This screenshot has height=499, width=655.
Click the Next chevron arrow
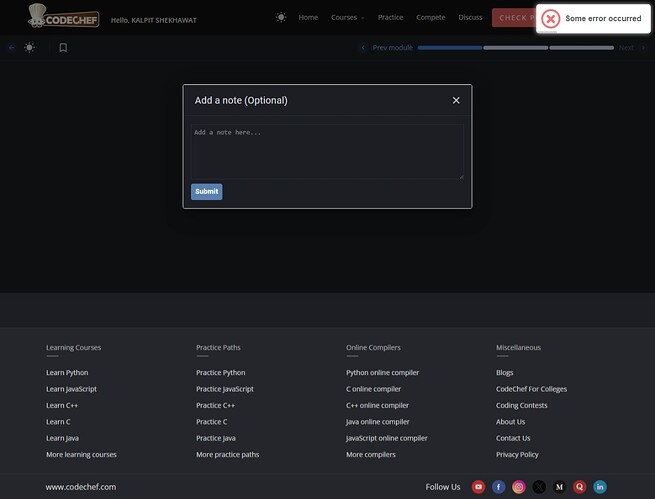point(643,48)
